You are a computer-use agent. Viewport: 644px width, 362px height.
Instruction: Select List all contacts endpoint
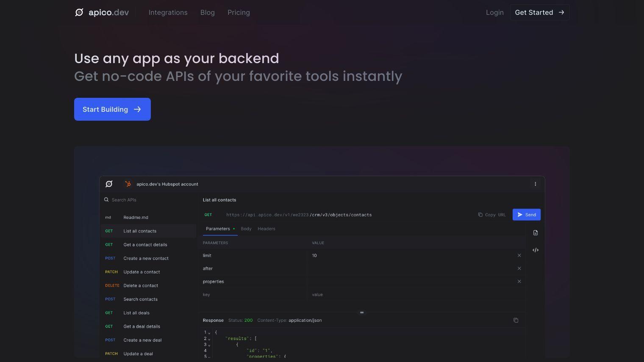point(148,231)
